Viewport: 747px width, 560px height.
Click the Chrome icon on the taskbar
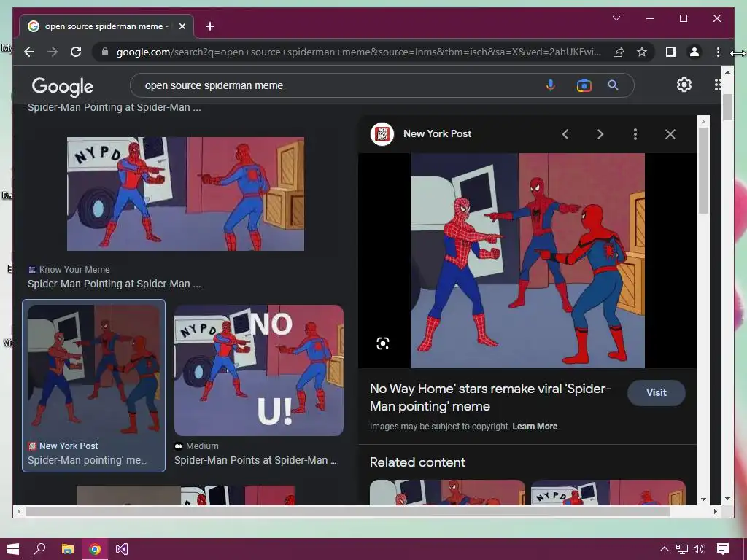(95, 549)
